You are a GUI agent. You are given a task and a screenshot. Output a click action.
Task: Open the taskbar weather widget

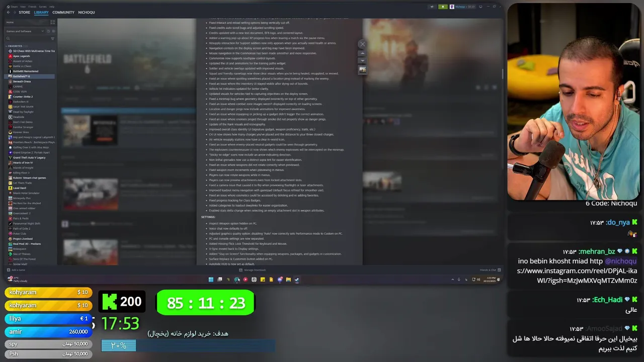point(18,280)
